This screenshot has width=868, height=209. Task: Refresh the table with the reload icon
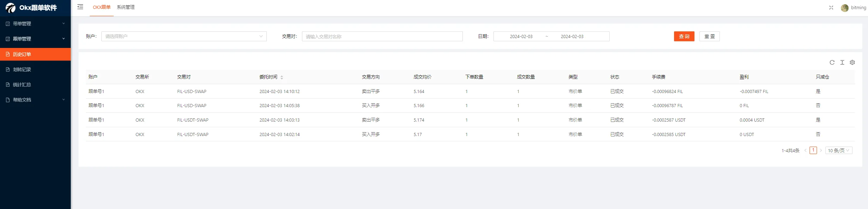click(x=832, y=62)
